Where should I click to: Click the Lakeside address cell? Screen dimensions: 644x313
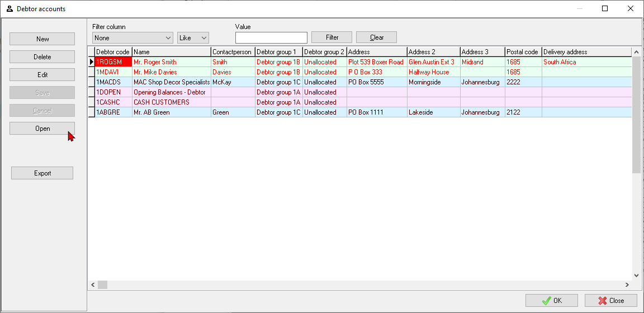pyautogui.click(x=434, y=112)
